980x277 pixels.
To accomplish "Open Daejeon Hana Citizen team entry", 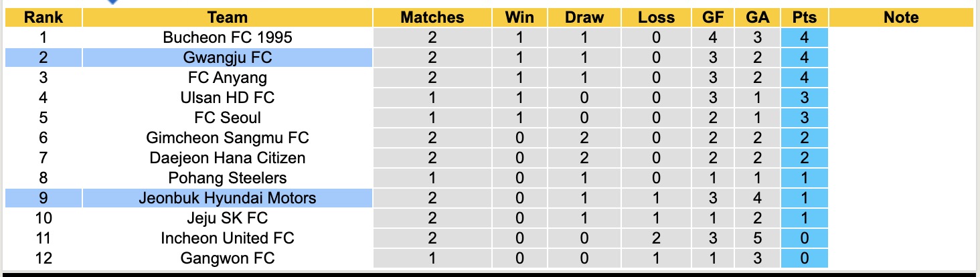I will (x=228, y=158).
